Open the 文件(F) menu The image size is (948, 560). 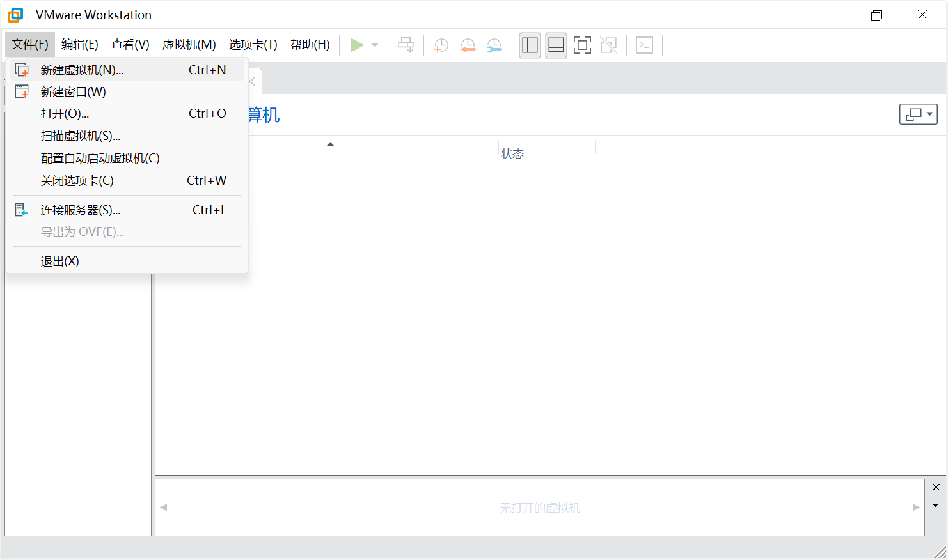pyautogui.click(x=30, y=44)
